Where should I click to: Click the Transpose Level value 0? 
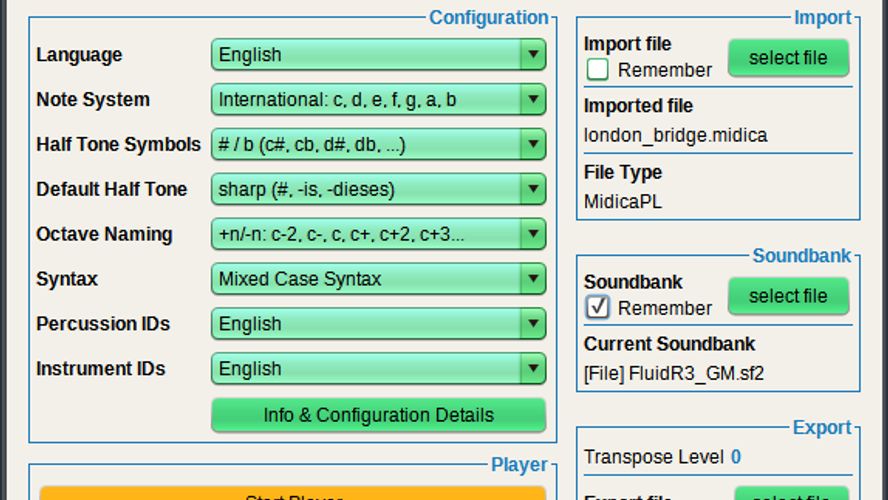(736, 457)
